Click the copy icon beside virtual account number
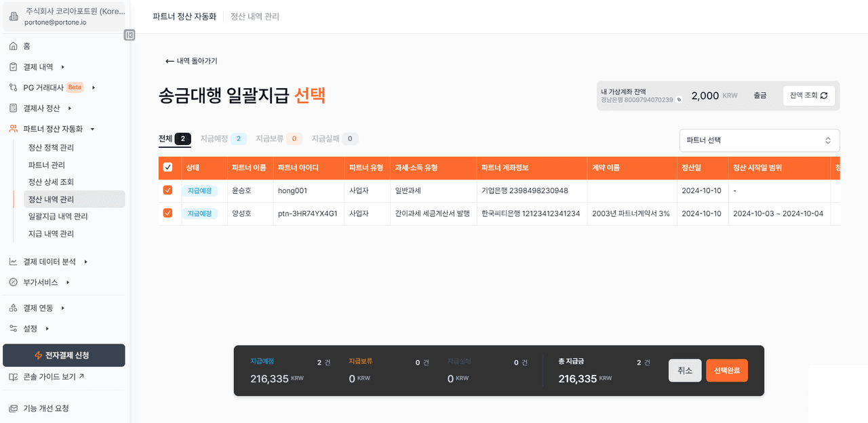 point(679,100)
